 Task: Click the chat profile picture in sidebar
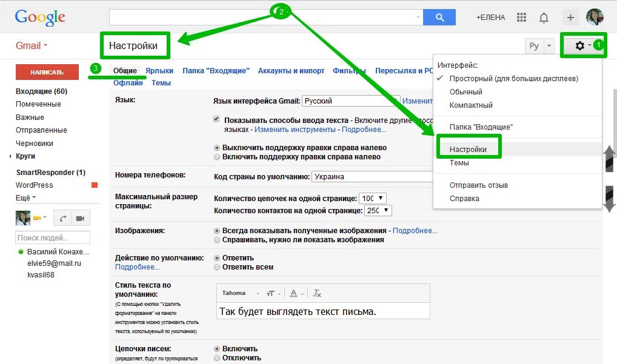pyautogui.click(x=23, y=218)
